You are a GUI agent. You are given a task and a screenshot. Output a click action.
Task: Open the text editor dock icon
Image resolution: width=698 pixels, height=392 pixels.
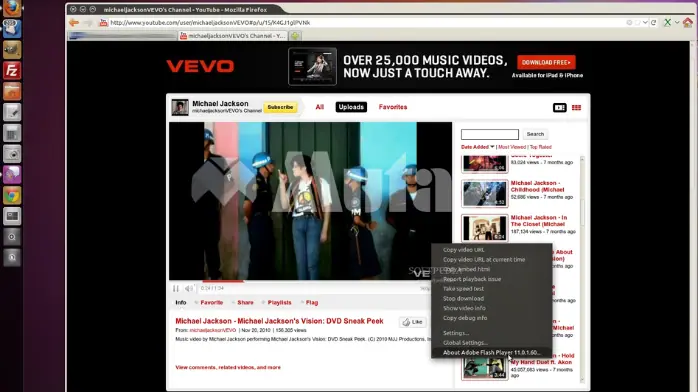(12, 112)
